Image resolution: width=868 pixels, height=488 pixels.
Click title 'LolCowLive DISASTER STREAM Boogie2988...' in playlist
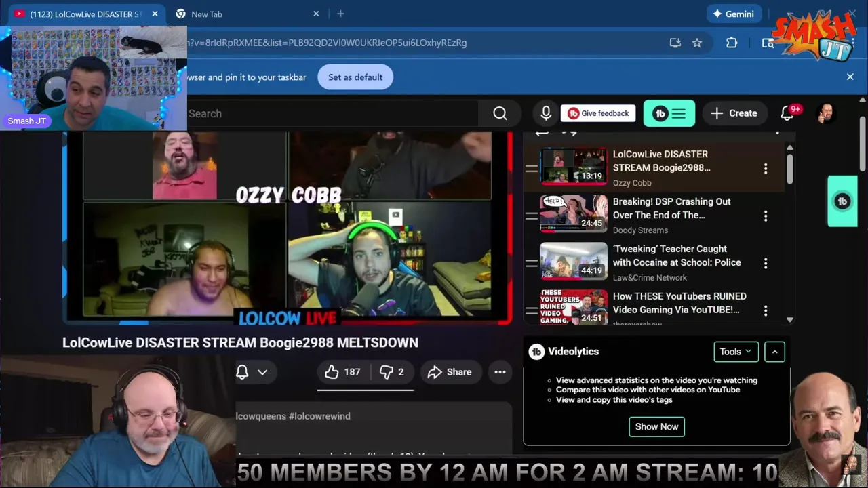(662, 161)
